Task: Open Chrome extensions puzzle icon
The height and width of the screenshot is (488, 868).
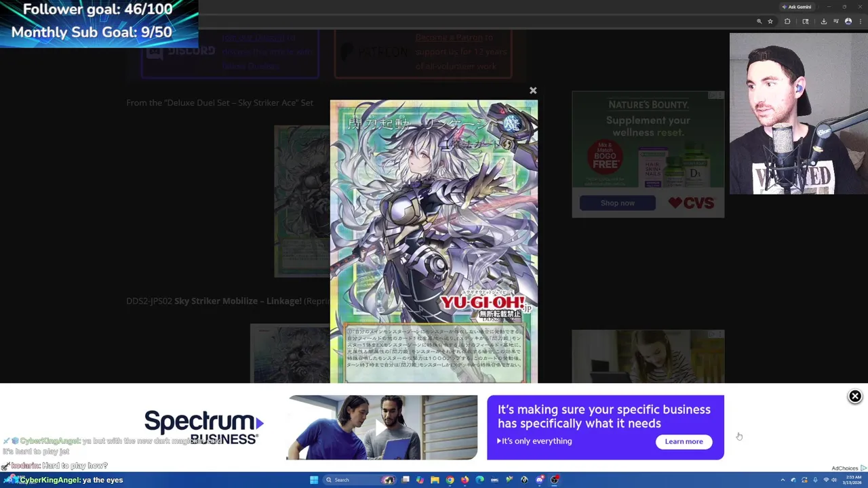Action: coord(787,22)
